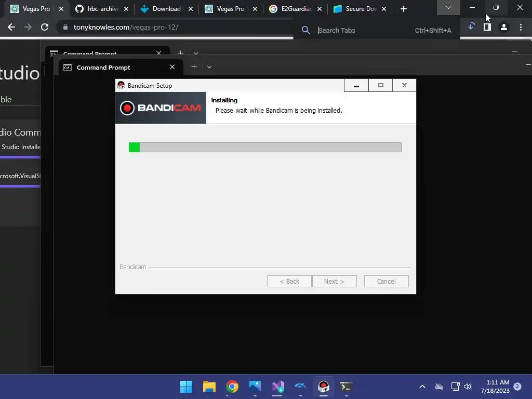Screen dimensions: 532x399
Task: Toggle the Chrome side panel
Action: [x=487, y=27]
